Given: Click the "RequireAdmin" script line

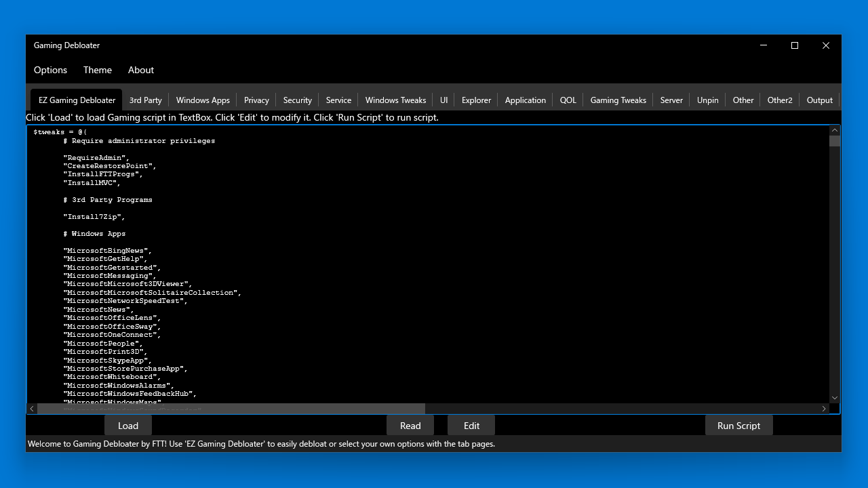Looking at the screenshot, I should (x=96, y=157).
